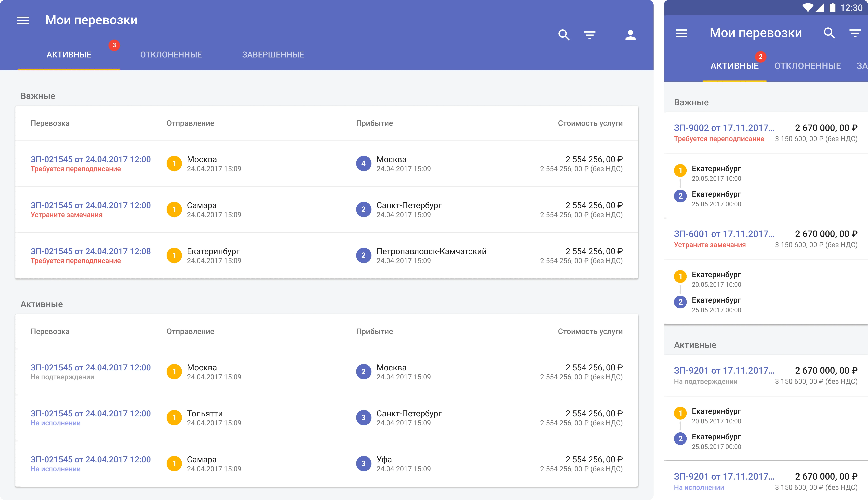Image resolution: width=868 pixels, height=500 pixels.
Task: Click the stop 1 departure marker for Тольятти
Action: coord(174,418)
